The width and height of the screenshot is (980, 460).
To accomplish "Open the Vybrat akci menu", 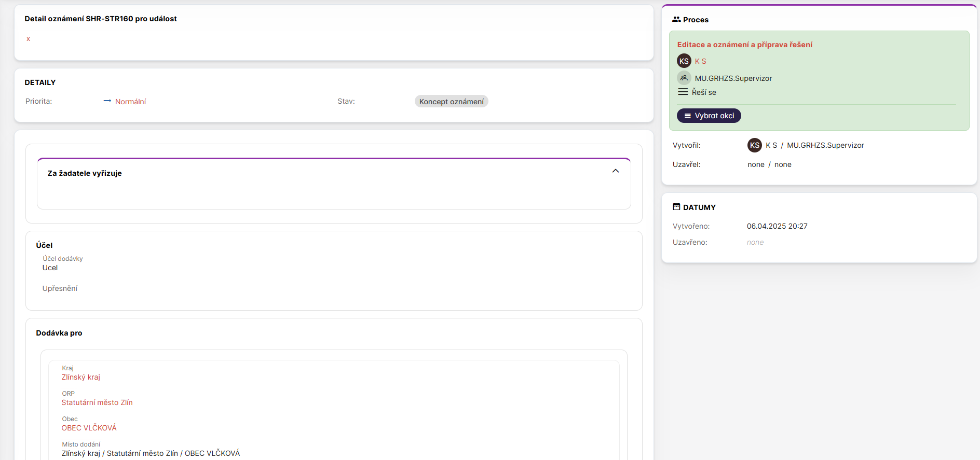I will 709,116.
